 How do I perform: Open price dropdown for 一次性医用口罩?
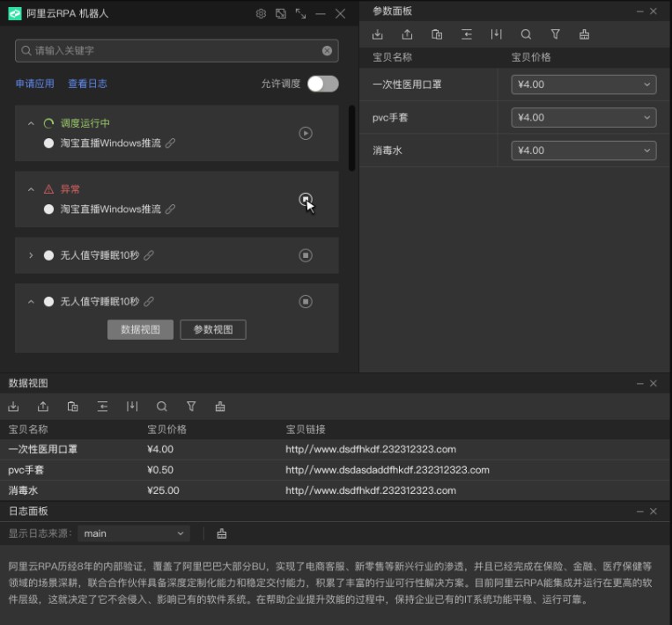(584, 85)
